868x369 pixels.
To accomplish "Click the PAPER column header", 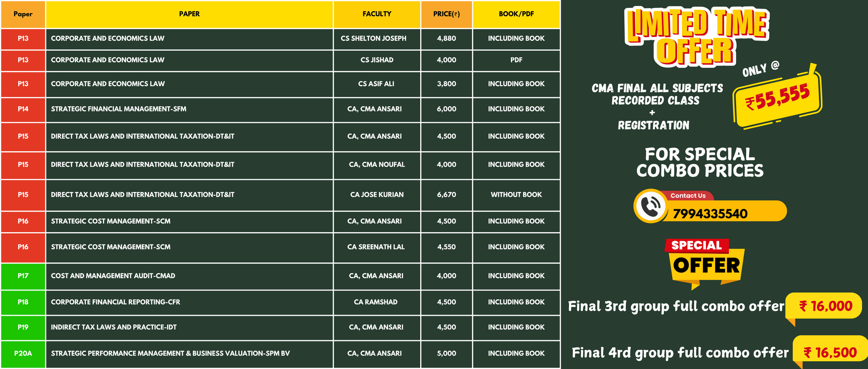I will click(x=189, y=14).
